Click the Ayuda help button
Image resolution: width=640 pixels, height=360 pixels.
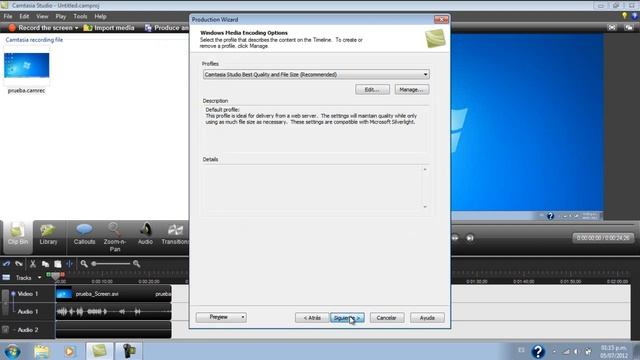tap(427, 318)
